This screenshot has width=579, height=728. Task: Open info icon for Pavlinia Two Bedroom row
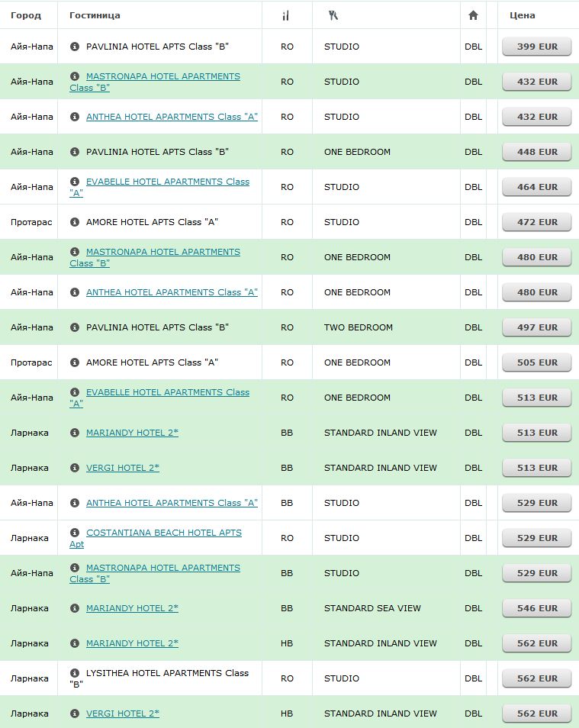tap(74, 327)
